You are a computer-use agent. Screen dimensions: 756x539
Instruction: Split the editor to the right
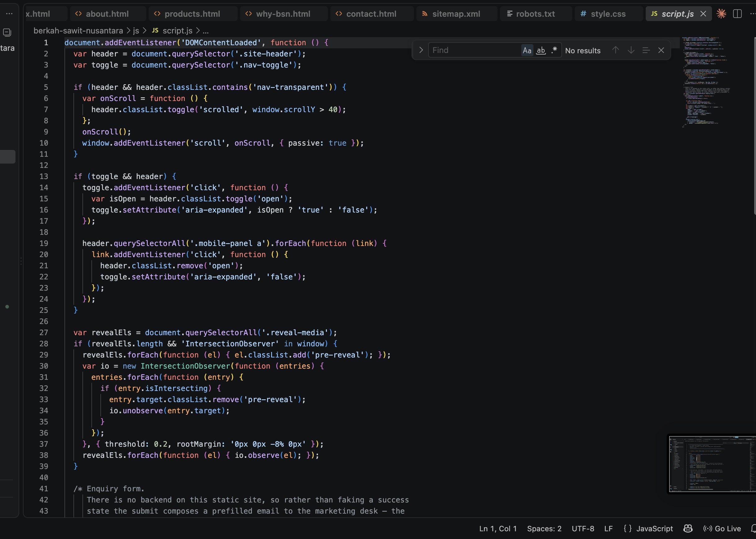737,14
